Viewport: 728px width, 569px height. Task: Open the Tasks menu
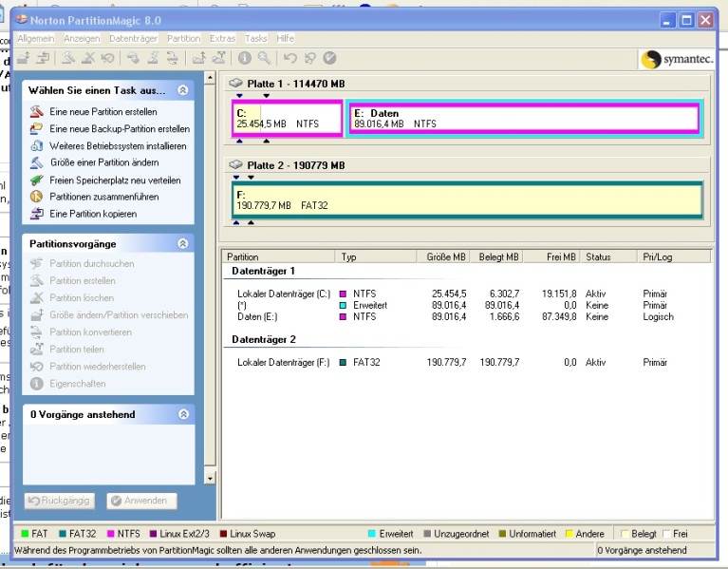[256, 39]
